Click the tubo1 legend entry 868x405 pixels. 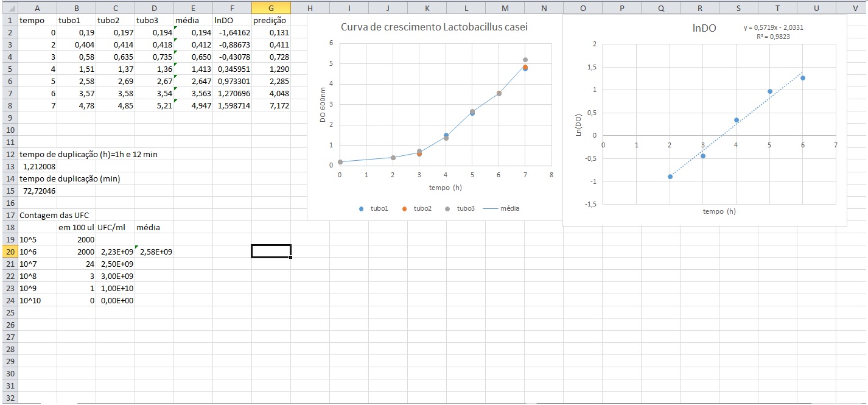[x=374, y=208]
